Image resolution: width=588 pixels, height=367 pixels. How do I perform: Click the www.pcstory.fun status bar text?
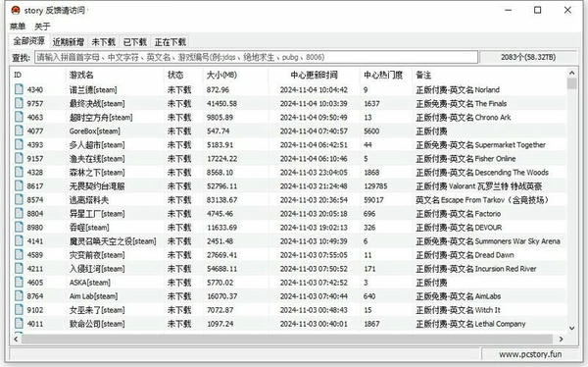pyautogui.click(x=530, y=354)
